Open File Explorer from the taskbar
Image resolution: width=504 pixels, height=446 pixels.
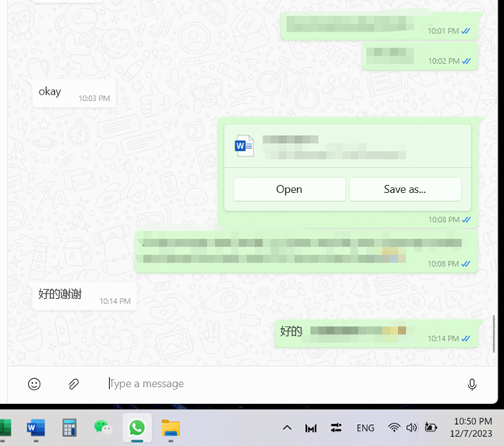click(170, 427)
